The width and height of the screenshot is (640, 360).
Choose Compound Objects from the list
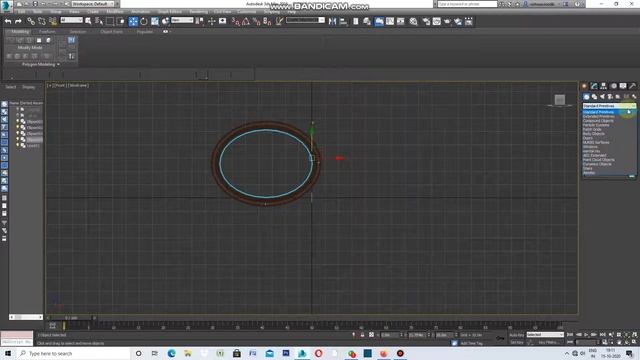coord(598,121)
